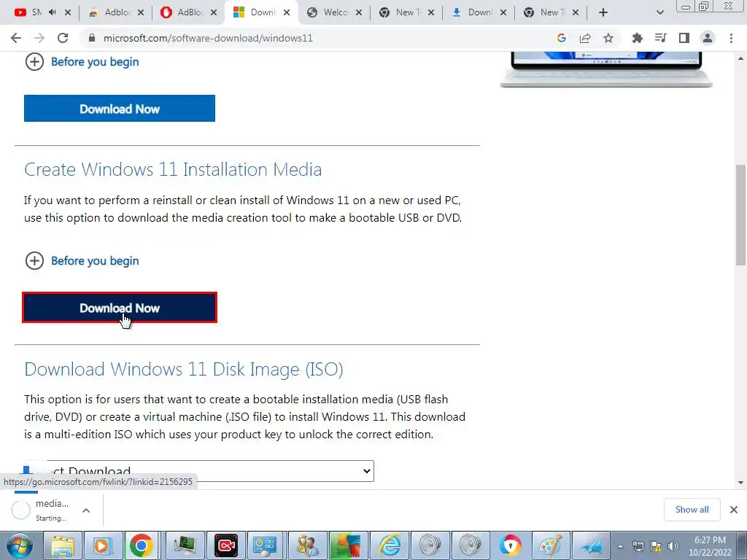The height and width of the screenshot is (560, 747).
Task: Click the Create Windows 11 Installation Media heading
Action: (173, 169)
